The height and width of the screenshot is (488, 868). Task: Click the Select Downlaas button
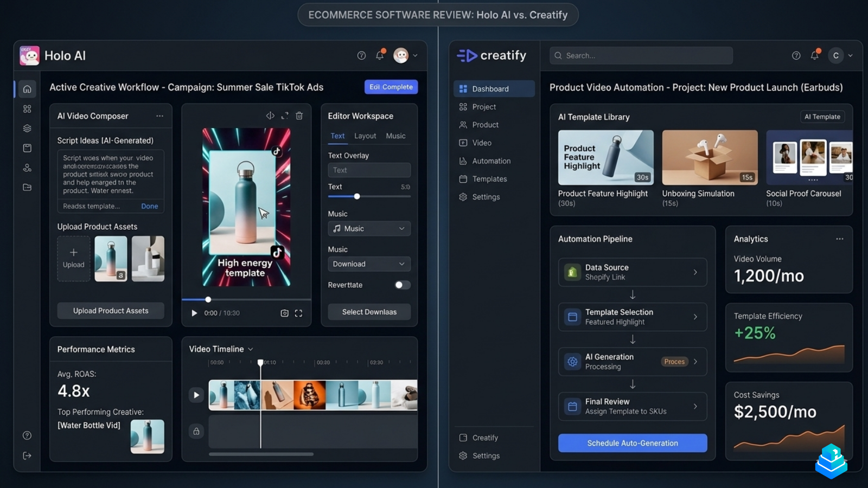coord(369,312)
